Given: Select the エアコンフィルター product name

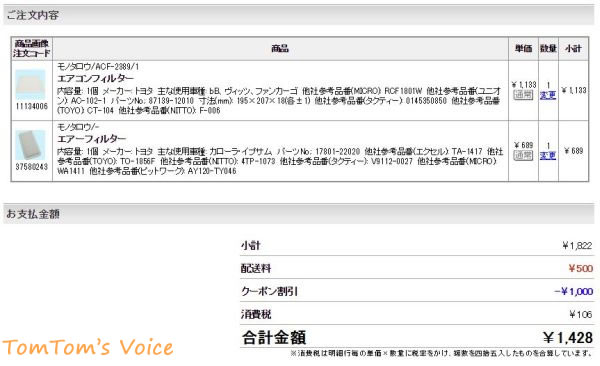Looking at the screenshot, I should [x=96, y=78].
